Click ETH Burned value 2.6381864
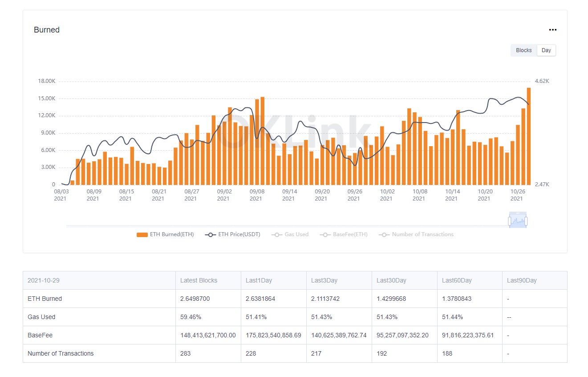 [x=260, y=299]
